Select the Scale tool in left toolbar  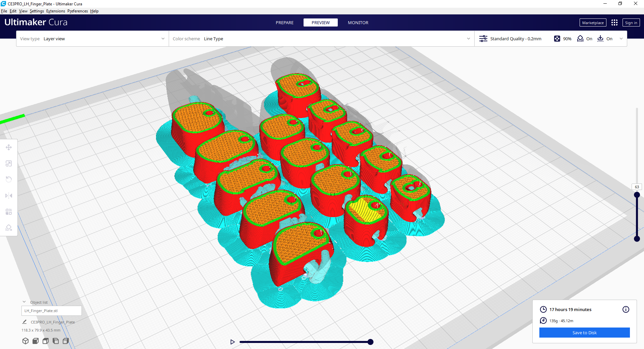click(9, 163)
